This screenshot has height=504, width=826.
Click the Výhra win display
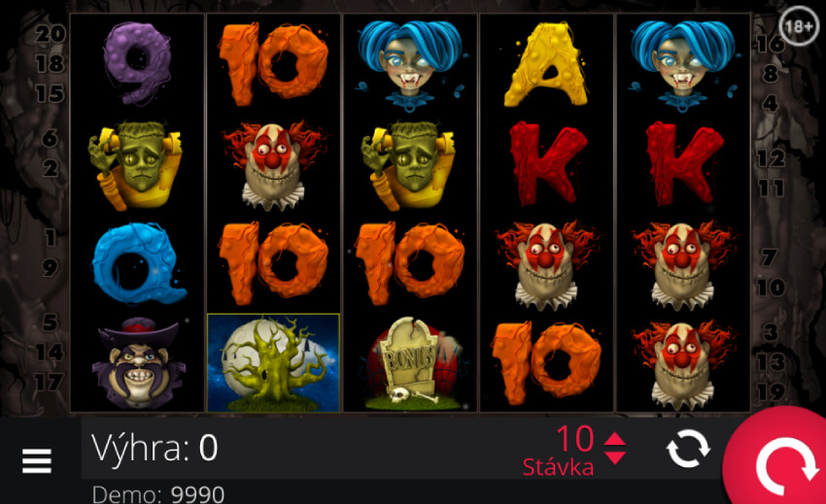[155, 449]
